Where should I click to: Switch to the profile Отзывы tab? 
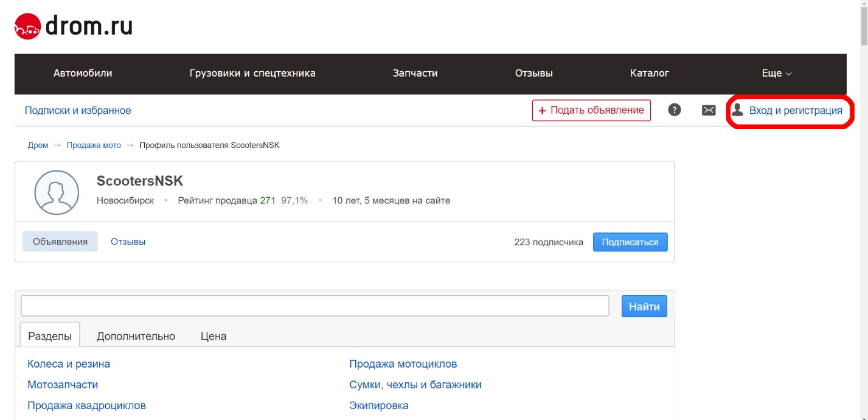tap(128, 242)
